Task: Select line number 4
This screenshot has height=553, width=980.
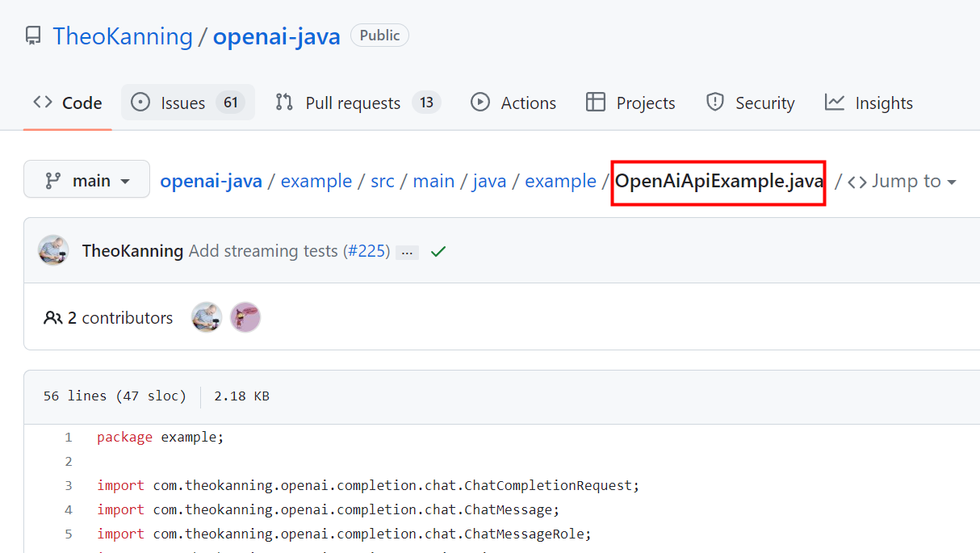Action: pyautogui.click(x=69, y=510)
